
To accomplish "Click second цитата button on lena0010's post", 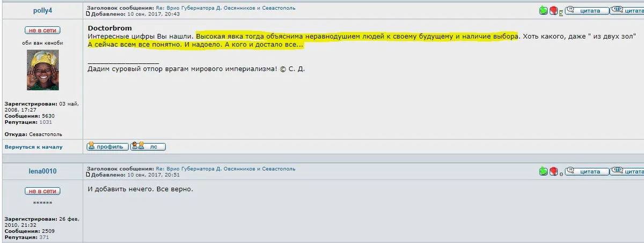I will point(628,172).
